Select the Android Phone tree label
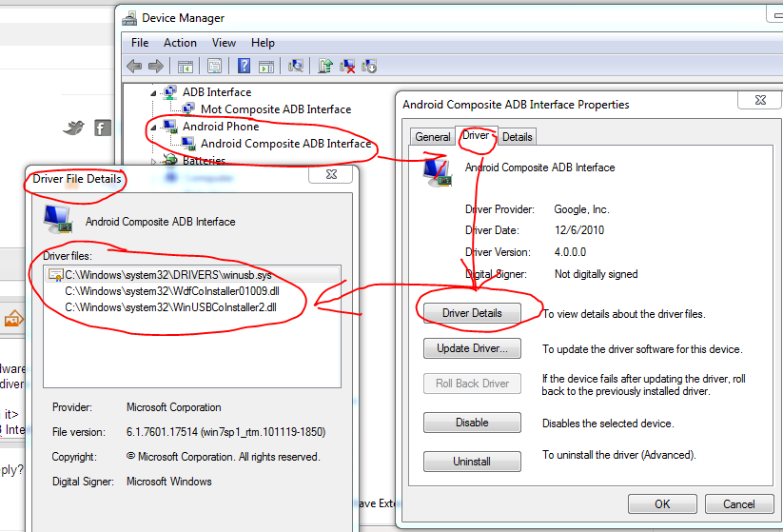 (x=221, y=127)
